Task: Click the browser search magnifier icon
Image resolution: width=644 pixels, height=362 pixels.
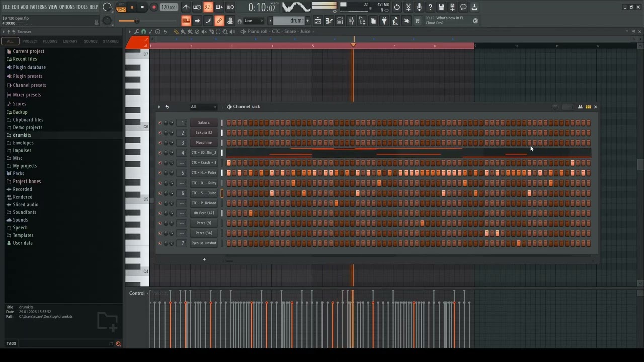Action: click(x=118, y=344)
